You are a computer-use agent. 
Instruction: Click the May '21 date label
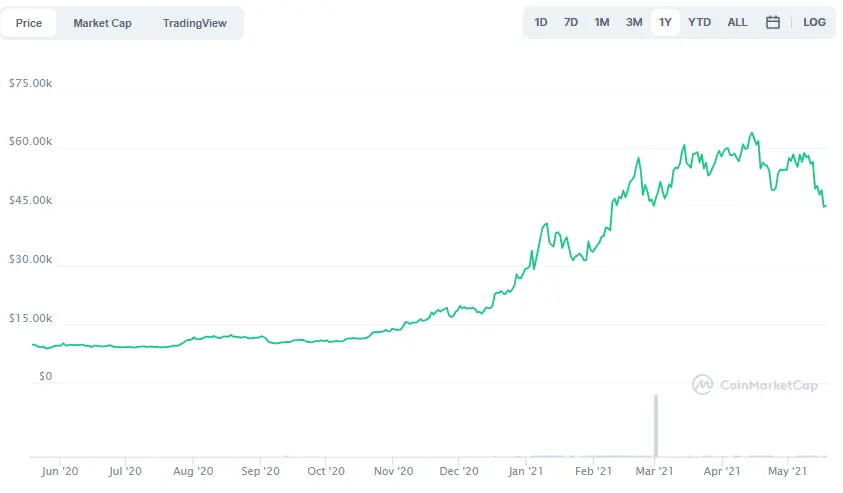click(788, 471)
